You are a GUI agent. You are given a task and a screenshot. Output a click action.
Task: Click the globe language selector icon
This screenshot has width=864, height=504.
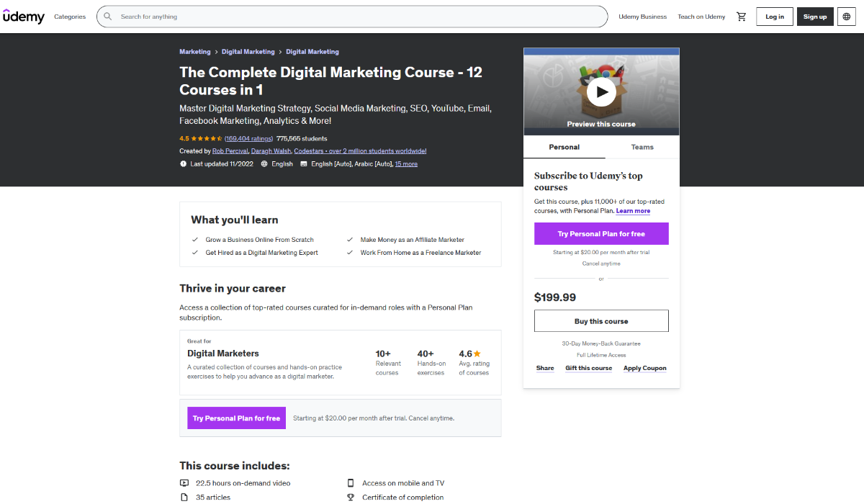tap(846, 17)
